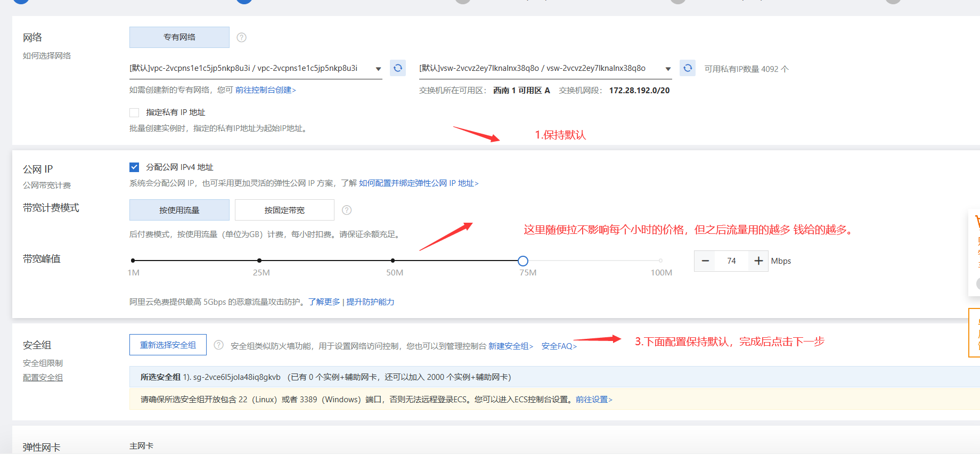Open 配置安全组 link
The width and height of the screenshot is (980, 455).
click(x=43, y=378)
